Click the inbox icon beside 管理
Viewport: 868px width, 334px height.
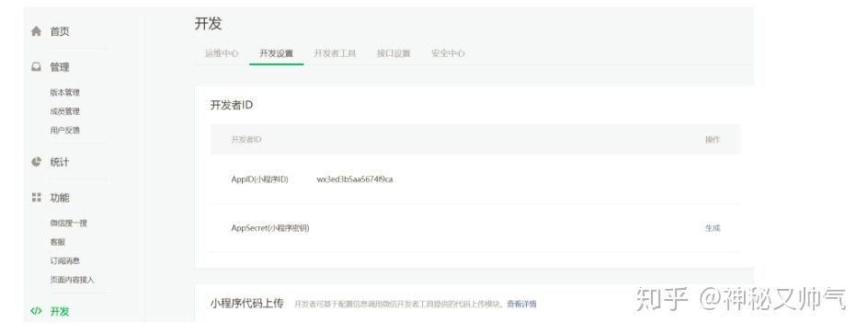pos(36,67)
